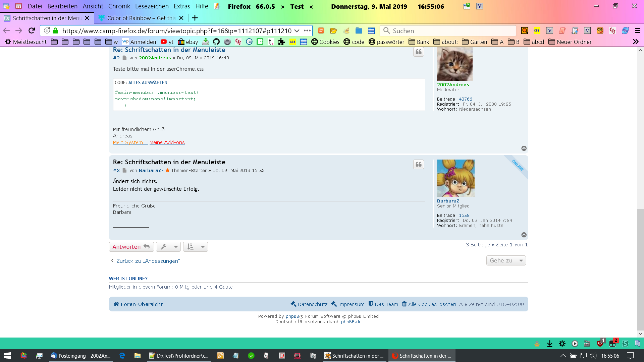The image size is (644, 362).
Task: Click the Antworten reply button
Action: pos(131,247)
